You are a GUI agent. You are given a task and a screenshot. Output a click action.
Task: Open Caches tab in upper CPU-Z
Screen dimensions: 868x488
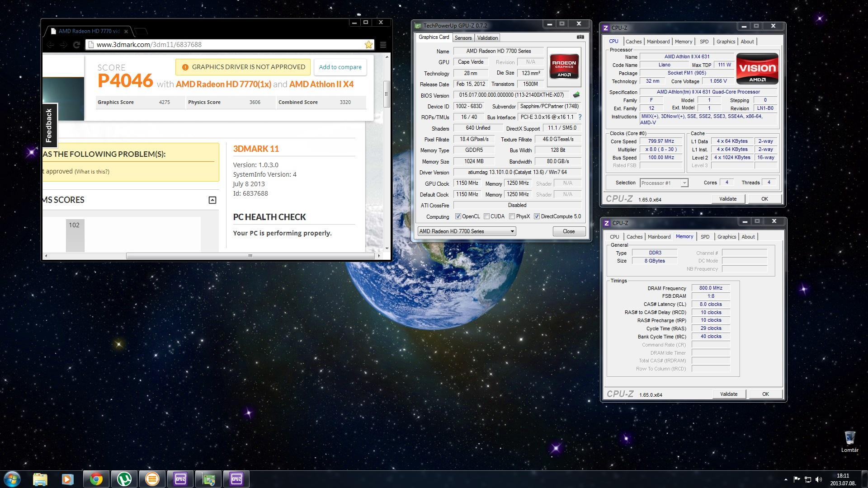(633, 42)
